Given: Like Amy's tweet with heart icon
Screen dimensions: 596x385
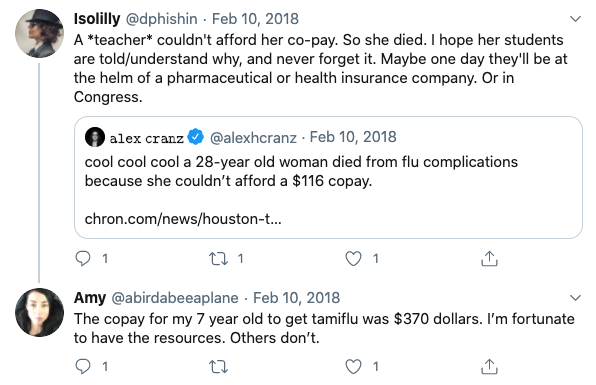Looking at the screenshot, I should click(353, 367).
